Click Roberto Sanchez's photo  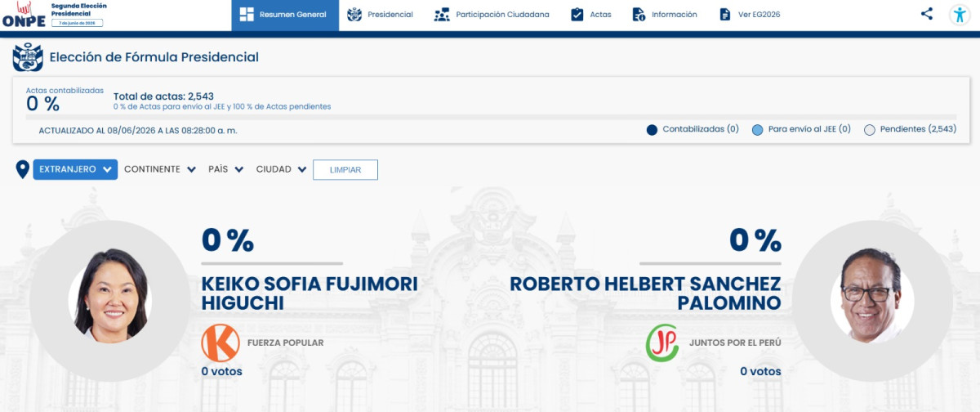pos(871,295)
